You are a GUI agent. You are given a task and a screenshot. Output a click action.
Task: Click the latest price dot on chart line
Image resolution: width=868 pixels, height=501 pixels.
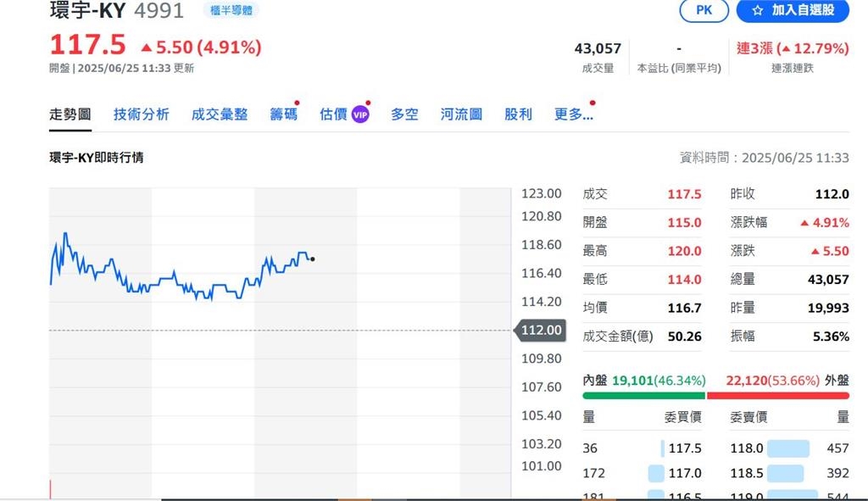(x=312, y=260)
